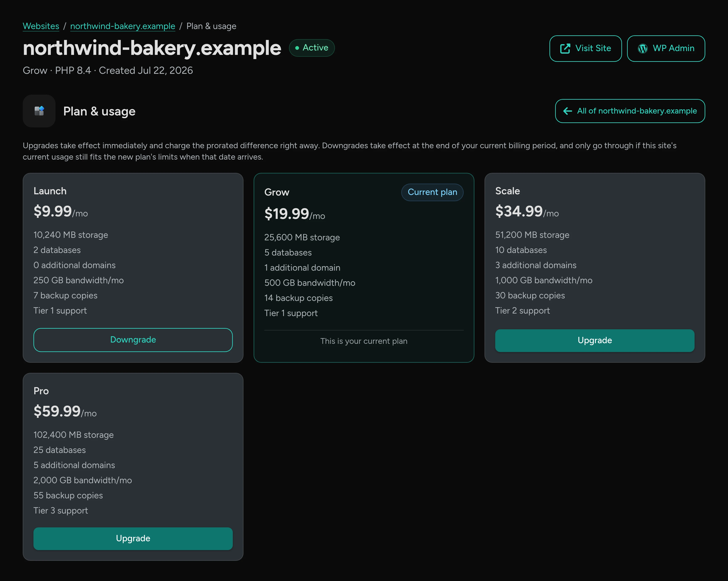
Task: Click the Current plan badge on Grow
Action: 432,192
